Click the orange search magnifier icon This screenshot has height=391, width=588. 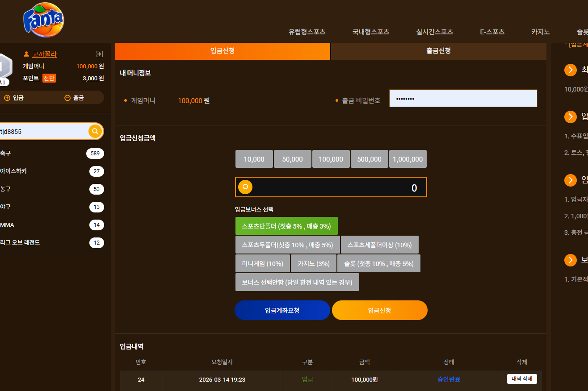point(95,131)
